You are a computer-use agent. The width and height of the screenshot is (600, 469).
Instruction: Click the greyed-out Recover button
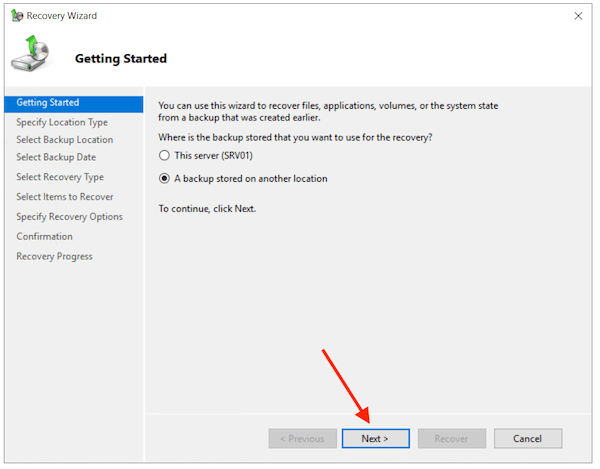452,439
